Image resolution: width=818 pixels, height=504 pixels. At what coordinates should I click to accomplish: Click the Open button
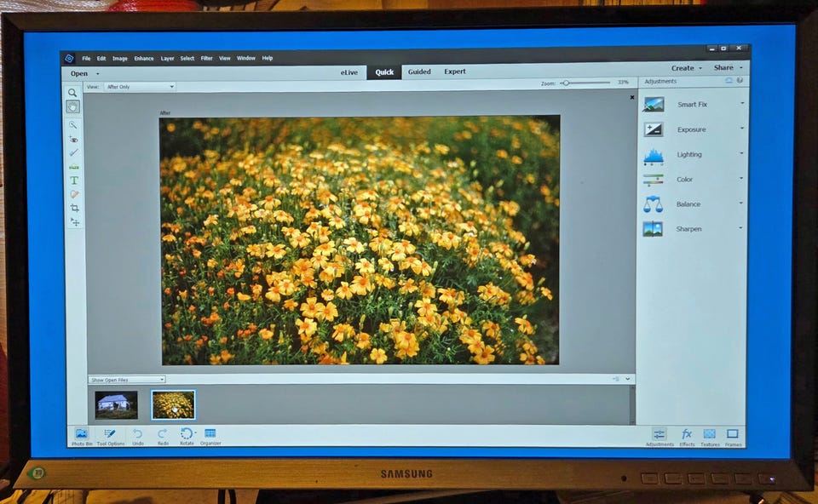tap(79, 73)
